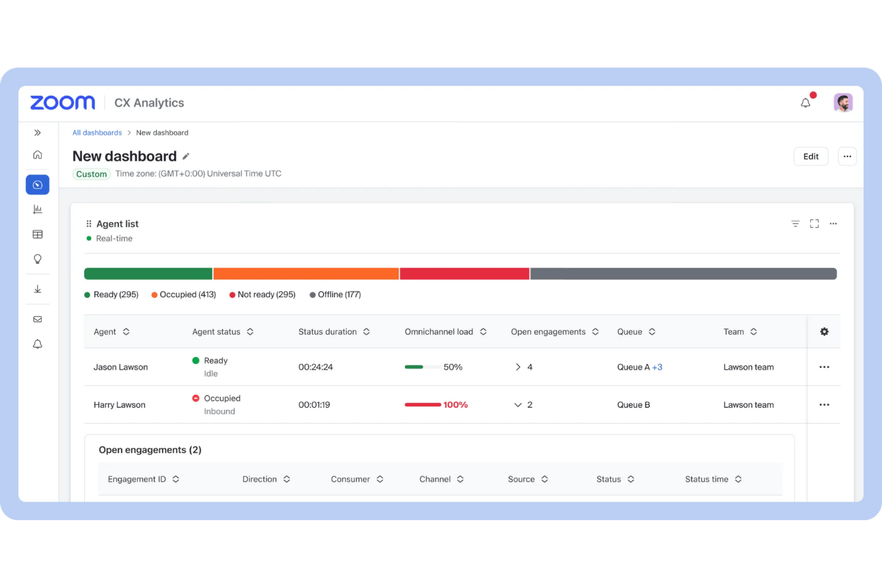Screen dimensions: 882x588
Task: Open Agent list filter icon
Action: (796, 224)
